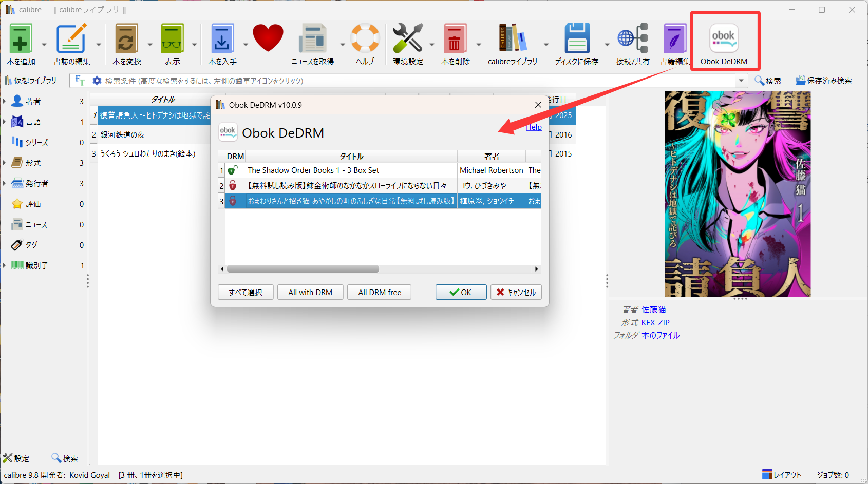868x484 pixels.
Task: Click the All with DRM button
Action: (x=310, y=292)
